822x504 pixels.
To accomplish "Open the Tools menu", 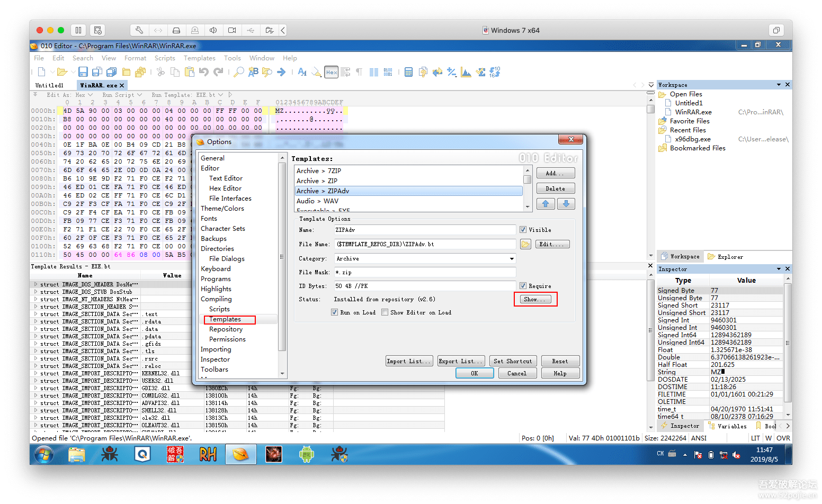I will point(233,58).
